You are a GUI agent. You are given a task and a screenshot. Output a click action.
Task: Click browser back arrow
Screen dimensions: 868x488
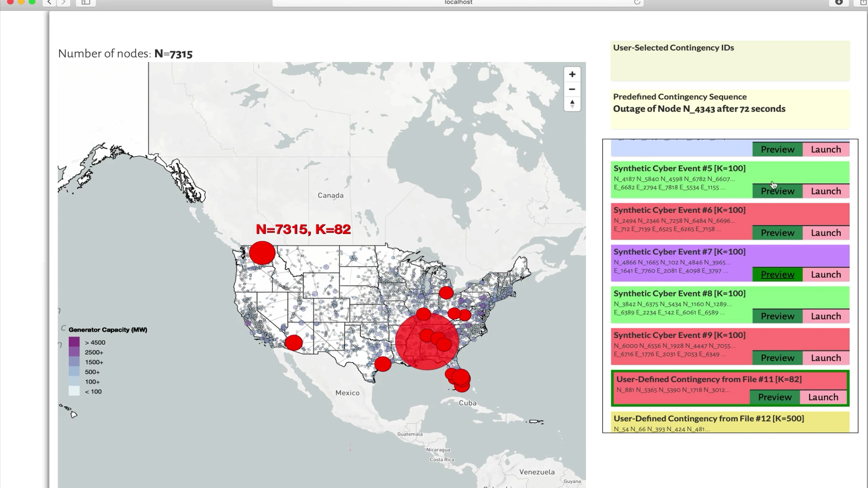(49, 3)
